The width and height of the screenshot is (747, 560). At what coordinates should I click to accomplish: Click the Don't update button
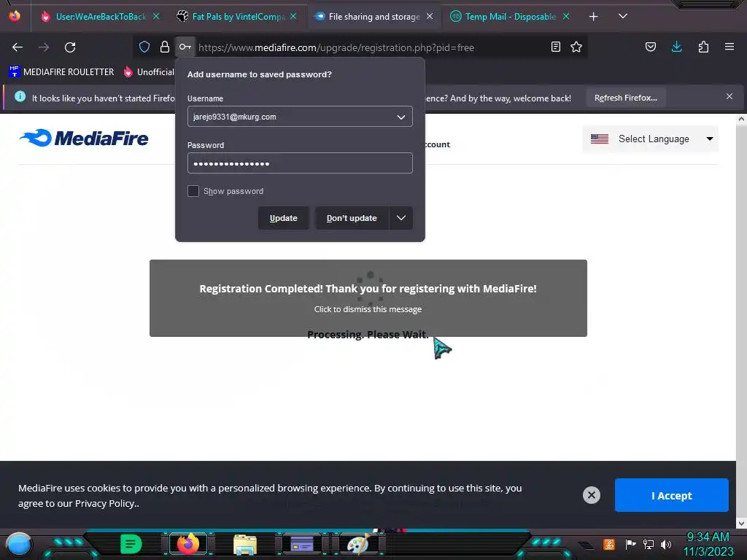[x=352, y=218]
